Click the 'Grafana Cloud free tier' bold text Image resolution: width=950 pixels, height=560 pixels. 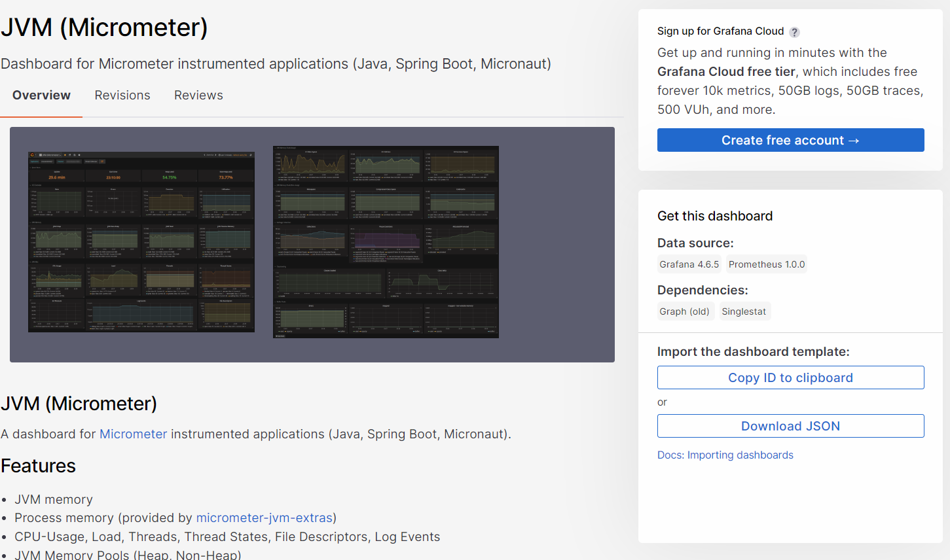click(726, 71)
